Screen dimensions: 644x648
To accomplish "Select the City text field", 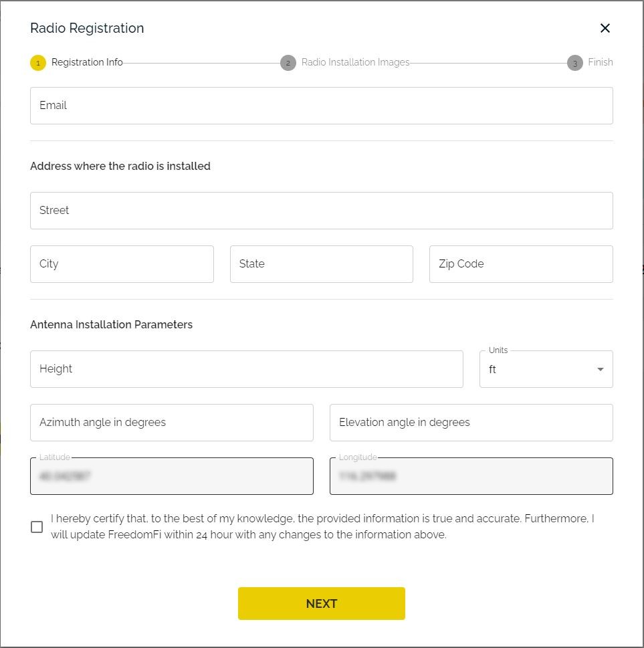I will click(x=122, y=264).
